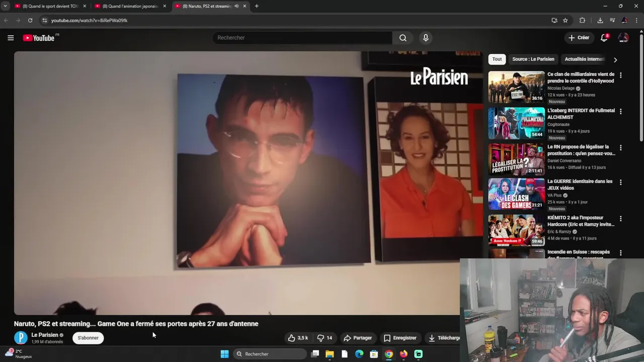
Task: Click the YouTube Rechercher search field
Action: (302, 38)
